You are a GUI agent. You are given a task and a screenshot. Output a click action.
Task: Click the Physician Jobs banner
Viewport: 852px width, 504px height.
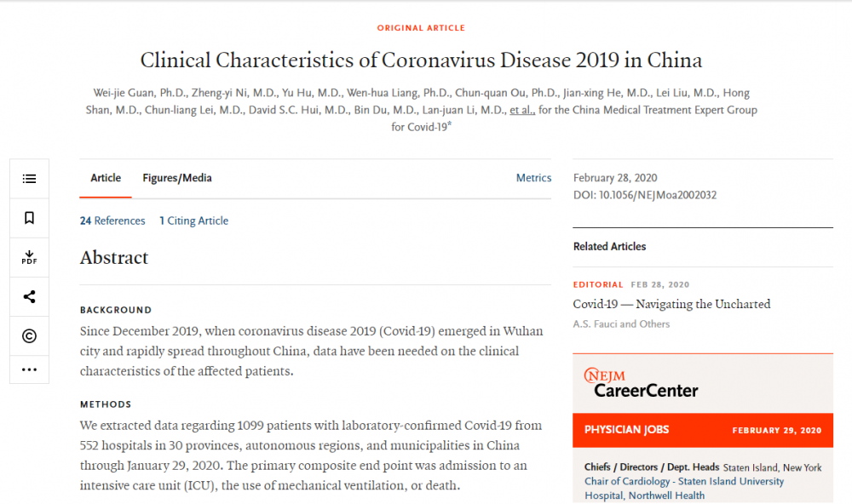(x=703, y=430)
